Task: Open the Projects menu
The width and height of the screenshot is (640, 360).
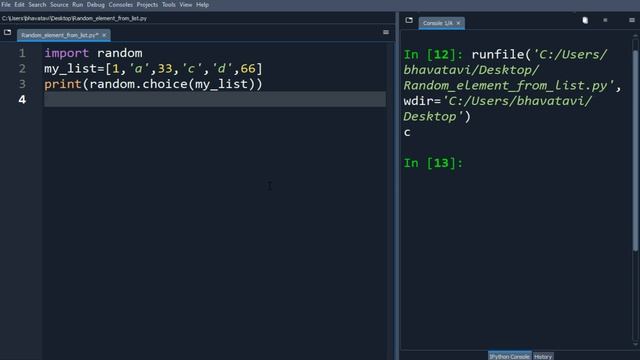Action: point(147,5)
